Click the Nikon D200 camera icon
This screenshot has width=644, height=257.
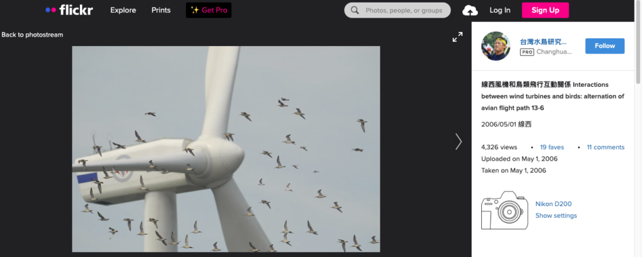(504, 210)
